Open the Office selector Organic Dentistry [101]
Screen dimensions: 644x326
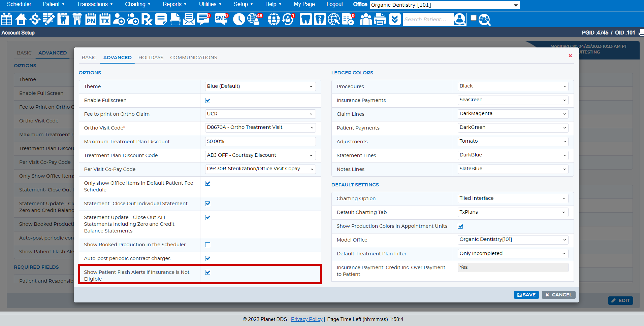tap(445, 5)
